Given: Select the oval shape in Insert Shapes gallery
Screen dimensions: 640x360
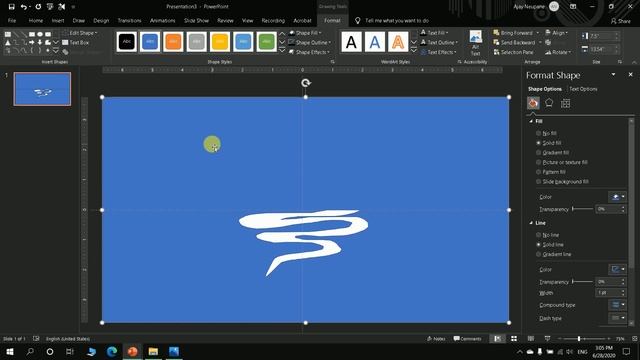Looking at the screenshot, I should [40, 34].
